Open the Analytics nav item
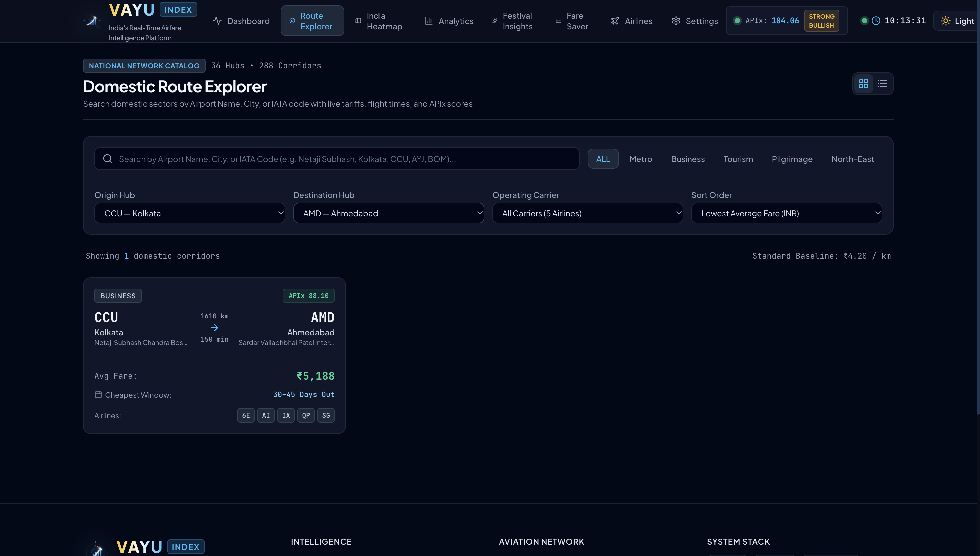 tap(449, 21)
